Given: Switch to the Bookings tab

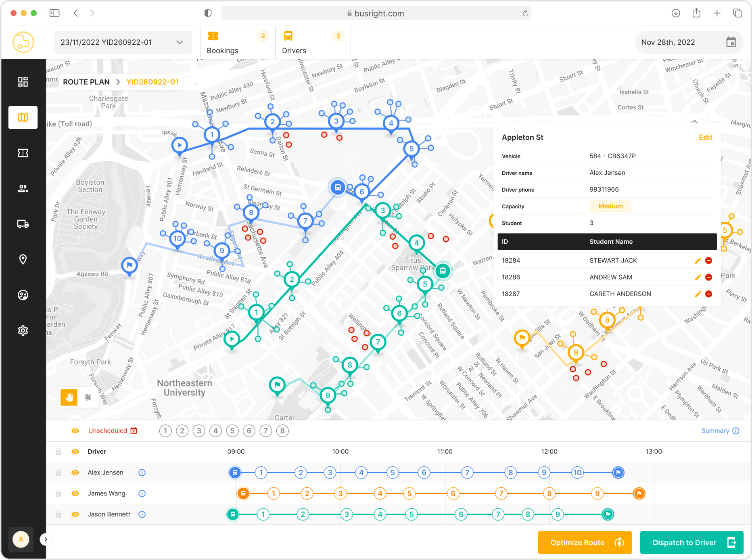Looking at the screenshot, I should point(222,42).
